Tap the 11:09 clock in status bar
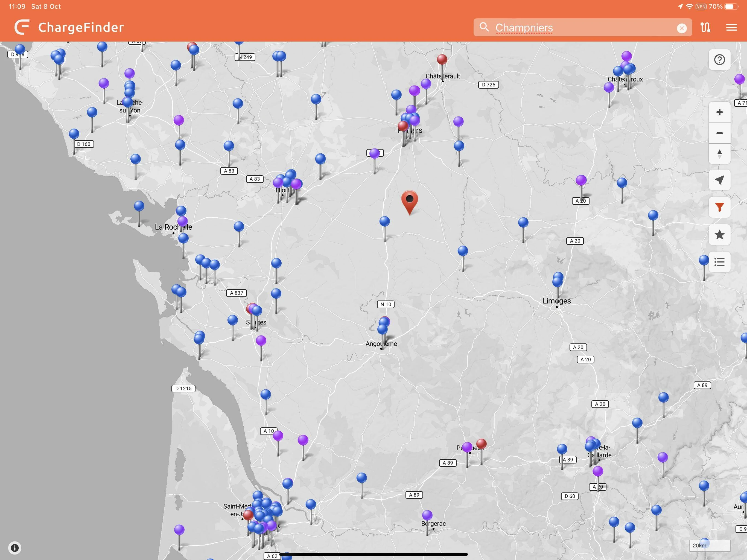 (17, 6)
